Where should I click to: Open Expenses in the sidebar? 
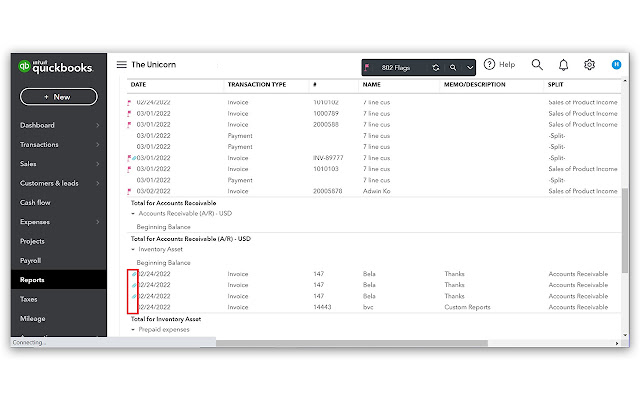tap(35, 222)
